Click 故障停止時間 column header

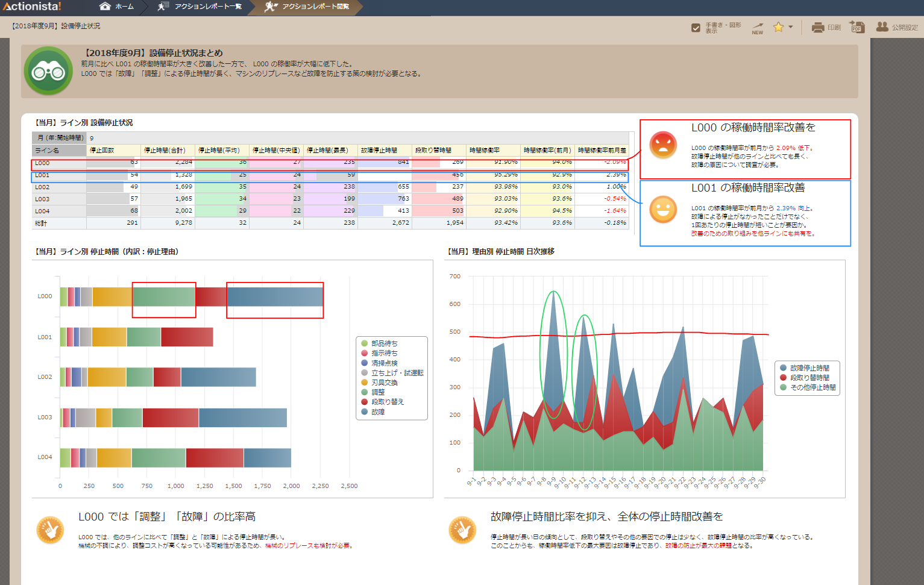[x=385, y=150]
